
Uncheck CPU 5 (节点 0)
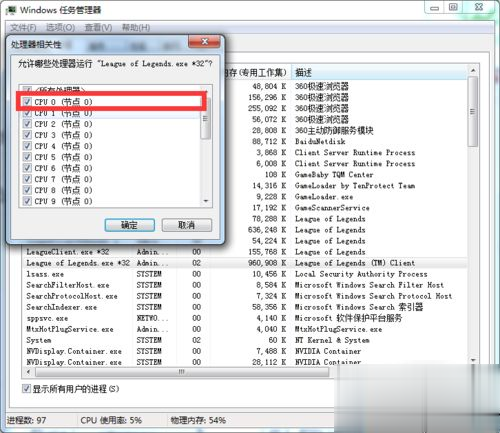click(x=27, y=157)
